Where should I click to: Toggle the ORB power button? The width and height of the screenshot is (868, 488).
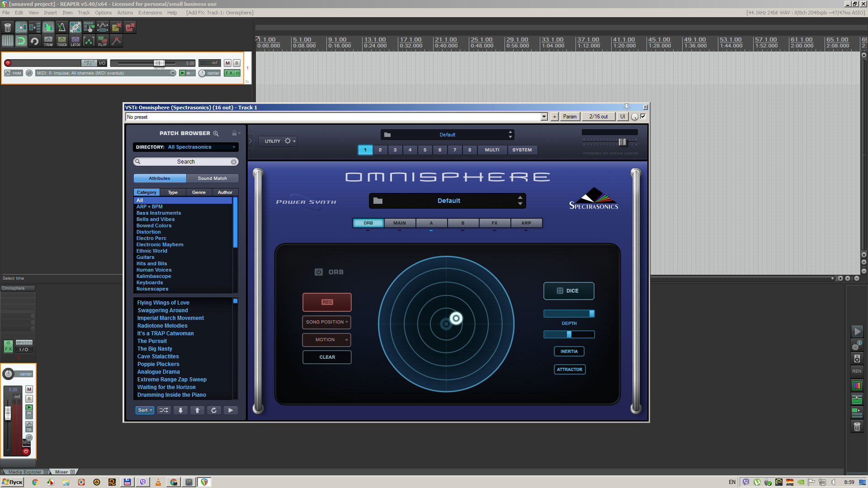(x=319, y=272)
